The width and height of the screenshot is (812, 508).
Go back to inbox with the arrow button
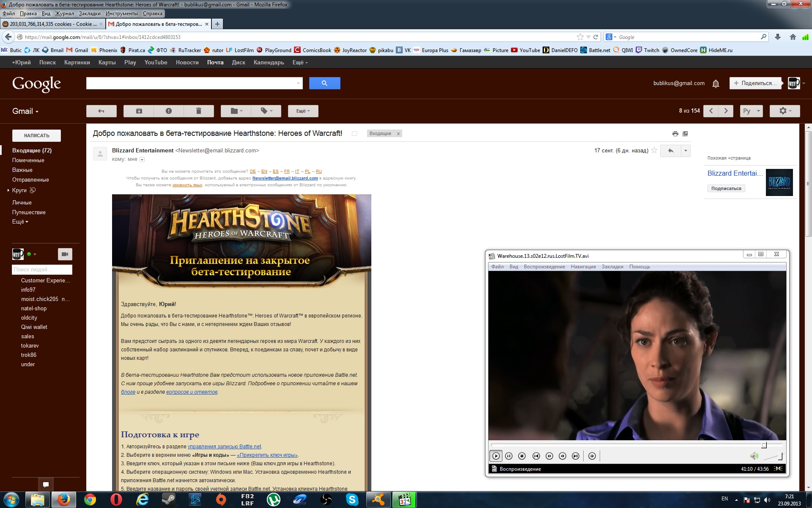[x=101, y=111]
